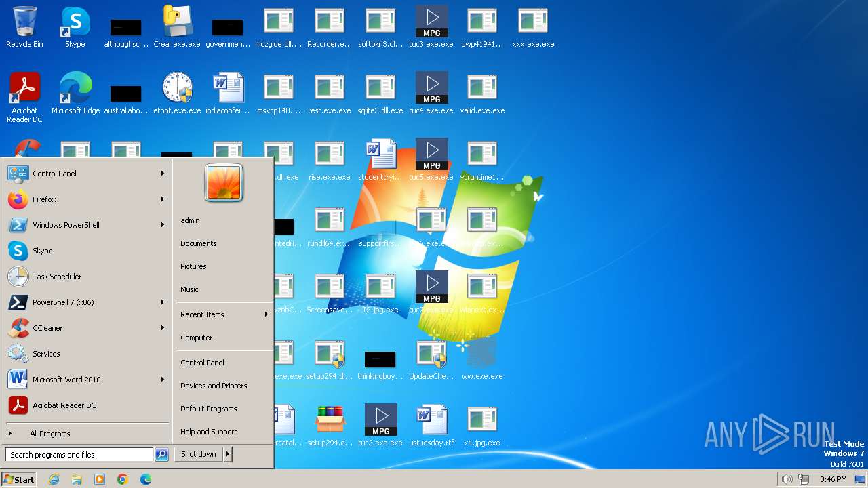The image size is (868, 488).
Task: Open studenttryi Word document icon
Action: pos(380,160)
